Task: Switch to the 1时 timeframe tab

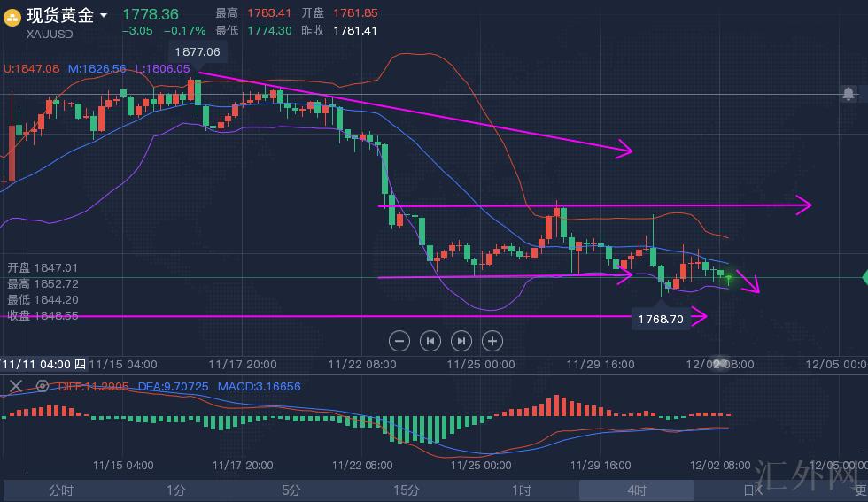Action: (x=522, y=490)
